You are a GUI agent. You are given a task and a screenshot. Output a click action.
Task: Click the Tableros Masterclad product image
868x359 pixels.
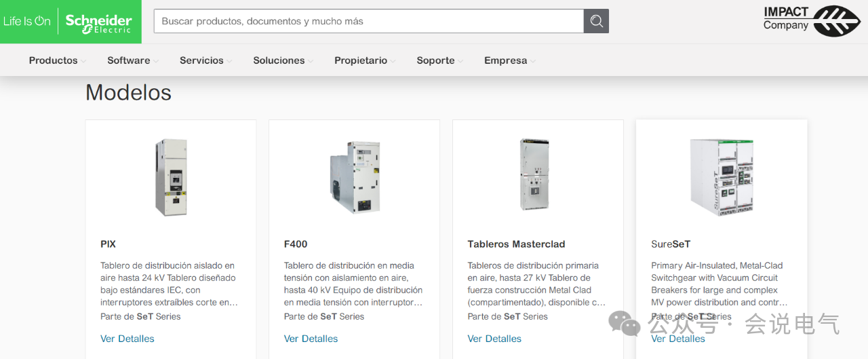coord(534,174)
